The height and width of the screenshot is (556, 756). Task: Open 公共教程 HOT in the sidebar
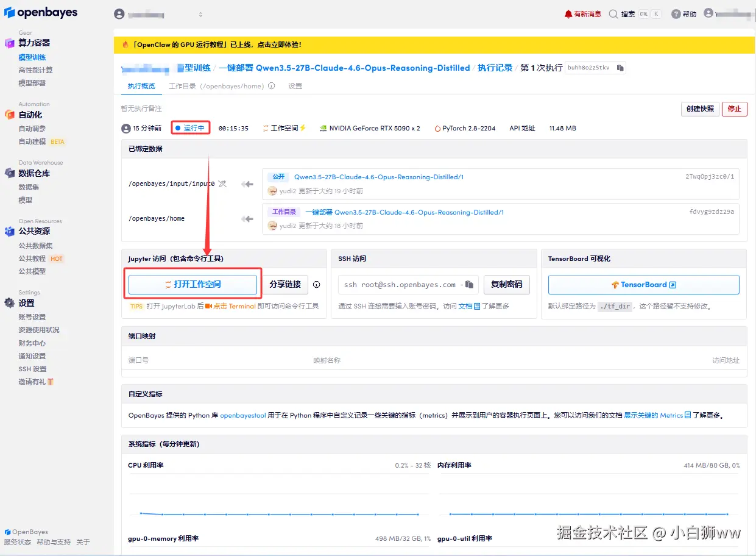point(41,258)
